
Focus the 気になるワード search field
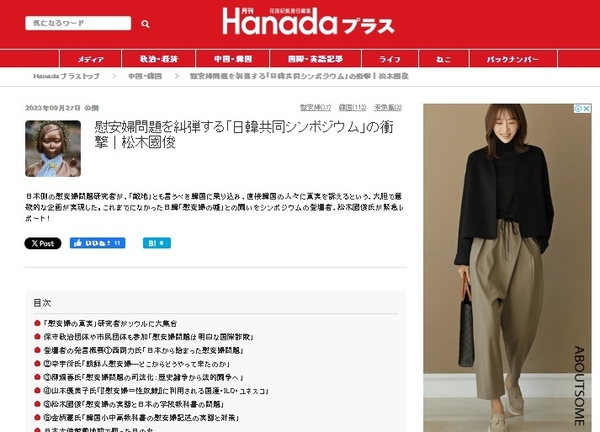78,23
